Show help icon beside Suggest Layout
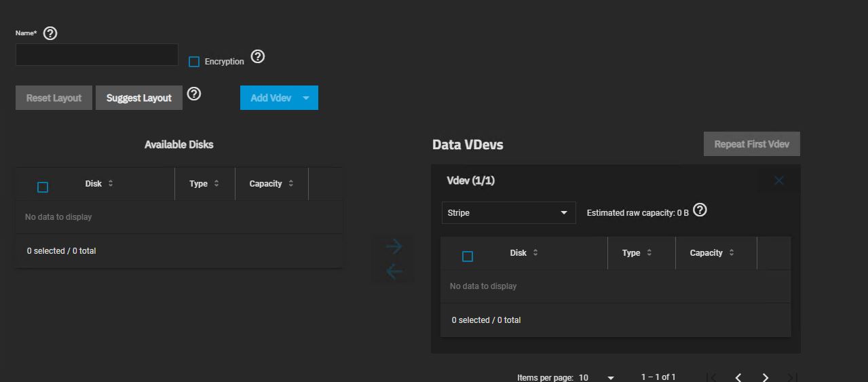Image resolution: width=868 pixels, height=382 pixels. click(x=194, y=94)
